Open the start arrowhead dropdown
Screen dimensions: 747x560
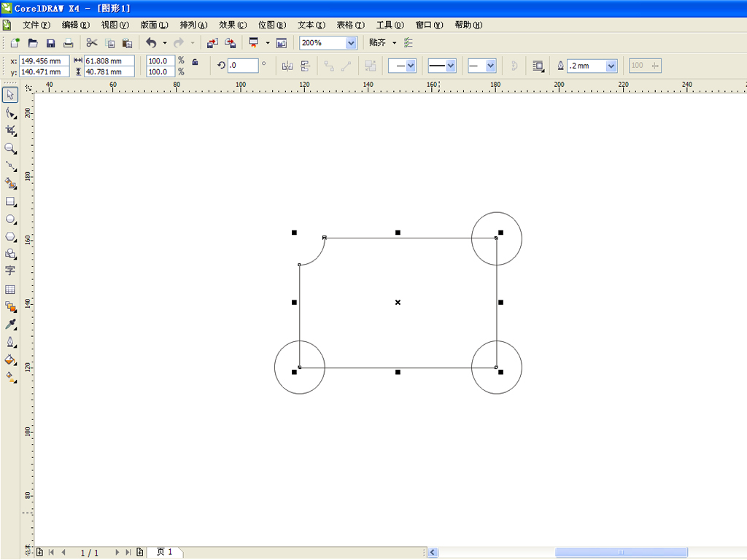(411, 66)
